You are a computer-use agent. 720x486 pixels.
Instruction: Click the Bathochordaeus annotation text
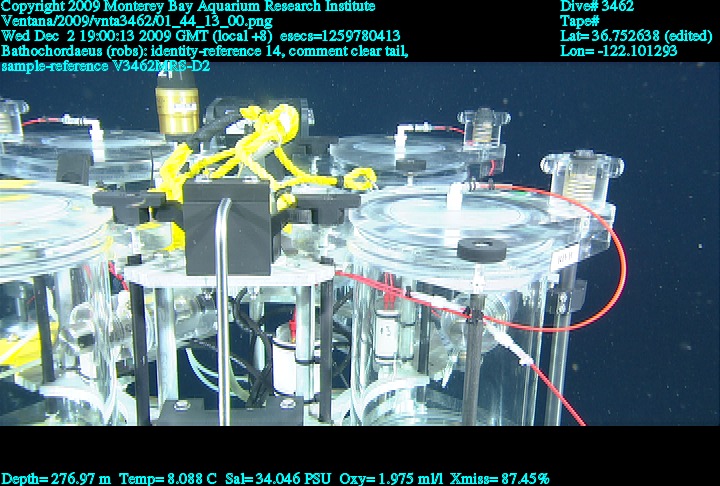click(204, 51)
